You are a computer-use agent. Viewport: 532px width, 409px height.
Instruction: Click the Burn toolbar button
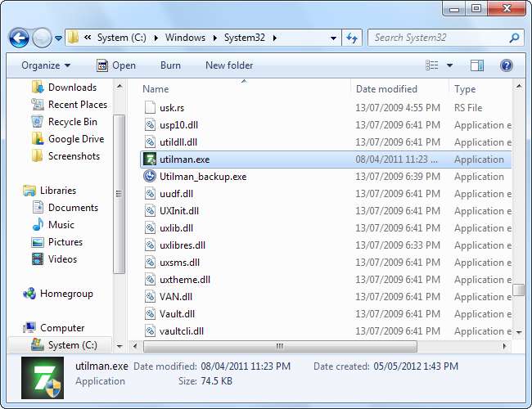(170, 65)
